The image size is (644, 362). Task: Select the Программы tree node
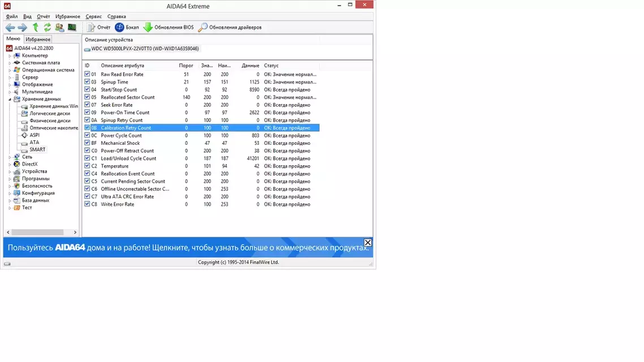click(36, 179)
